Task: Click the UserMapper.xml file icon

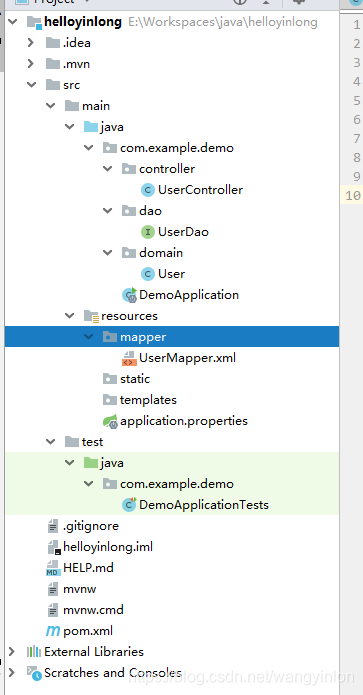Action: pos(129,358)
